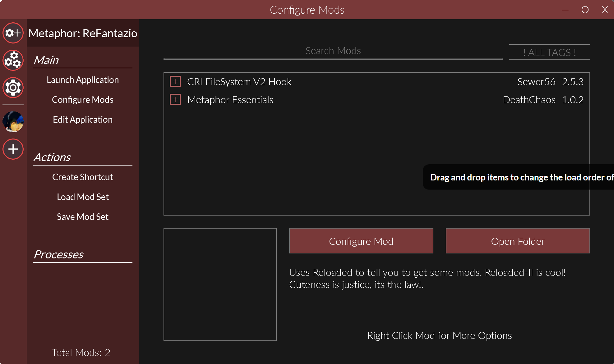Click the circular plus icon in sidebar
Image resolution: width=614 pixels, height=364 pixels.
click(13, 149)
